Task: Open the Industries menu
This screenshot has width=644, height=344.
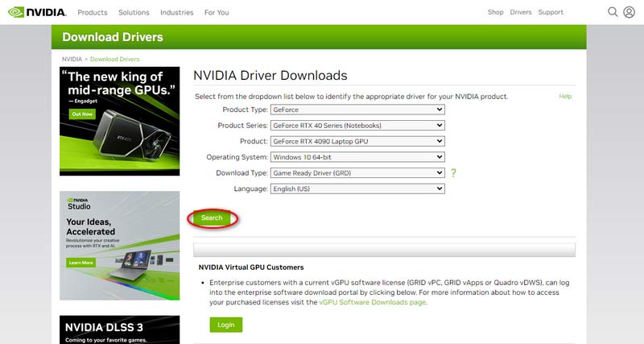Action: click(176, 12)
